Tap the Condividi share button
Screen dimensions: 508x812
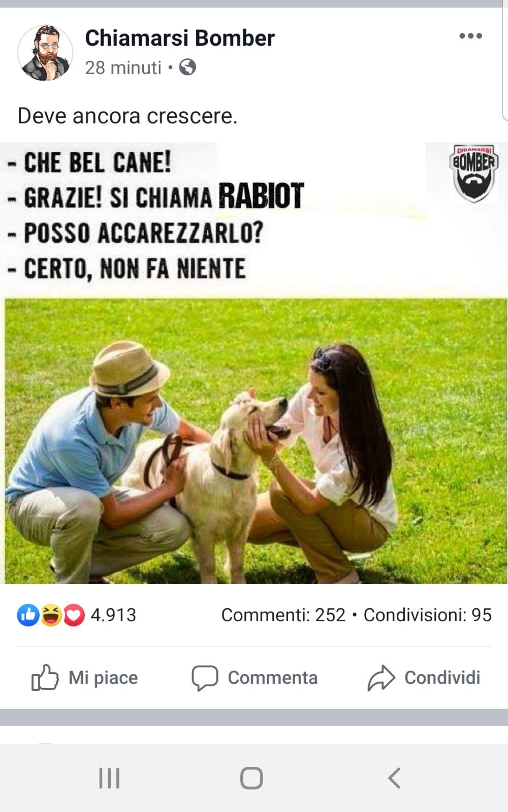point(424,678)
